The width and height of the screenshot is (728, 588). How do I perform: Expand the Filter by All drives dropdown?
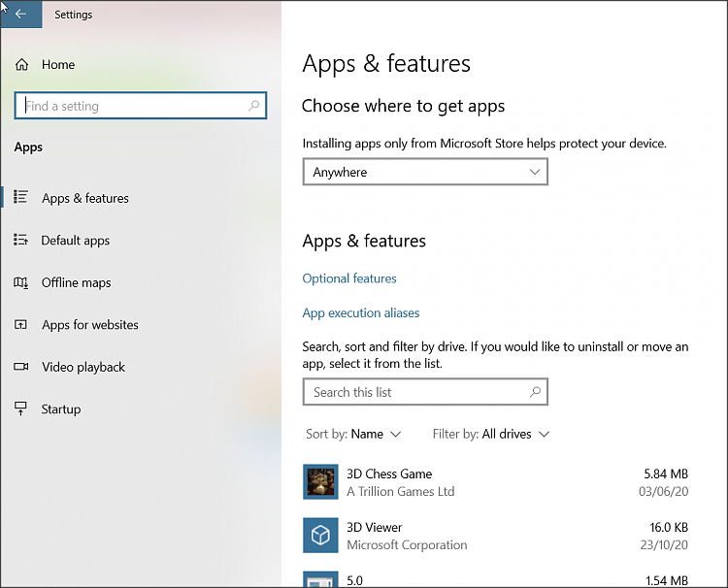tap(491, 434)
